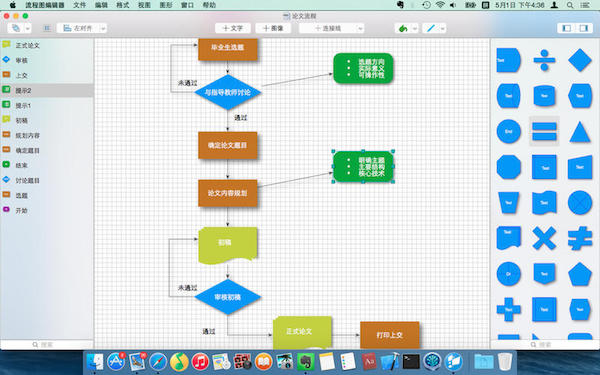The height and width of the screenshot is (375, 600).
Task: Click the arrange stack icon in toolbar
Action: click(16, 28)
